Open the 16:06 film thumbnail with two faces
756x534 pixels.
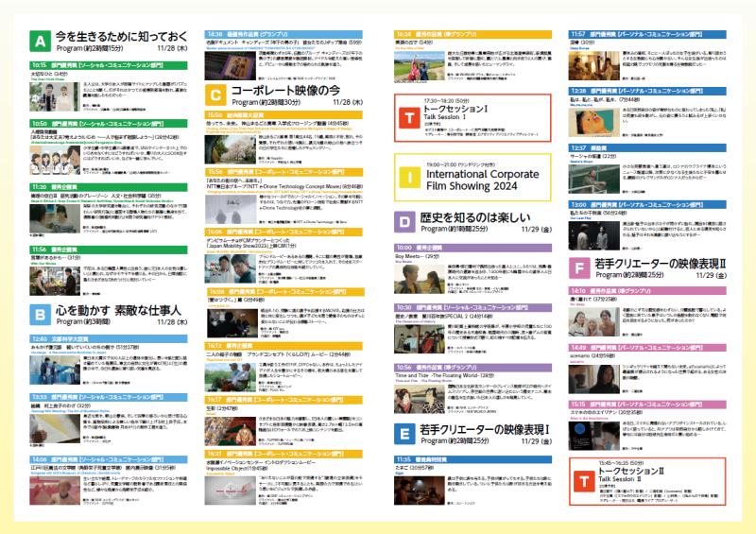230,269
